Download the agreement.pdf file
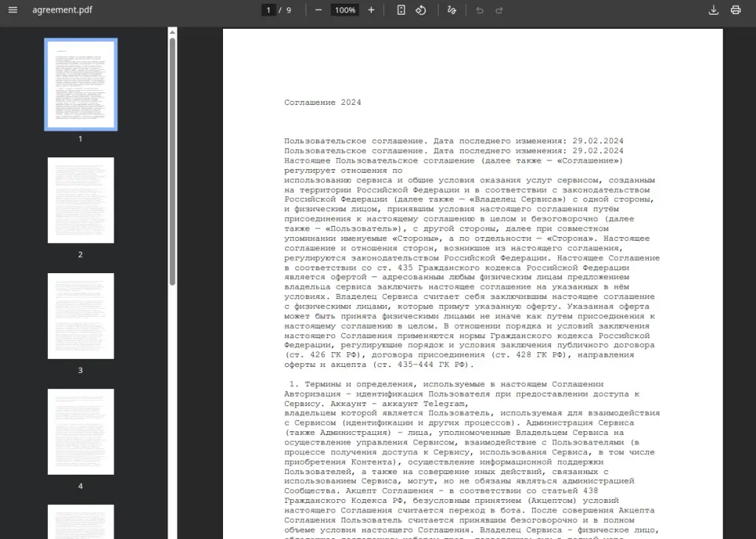756x539 pixels. click(714, 10)
